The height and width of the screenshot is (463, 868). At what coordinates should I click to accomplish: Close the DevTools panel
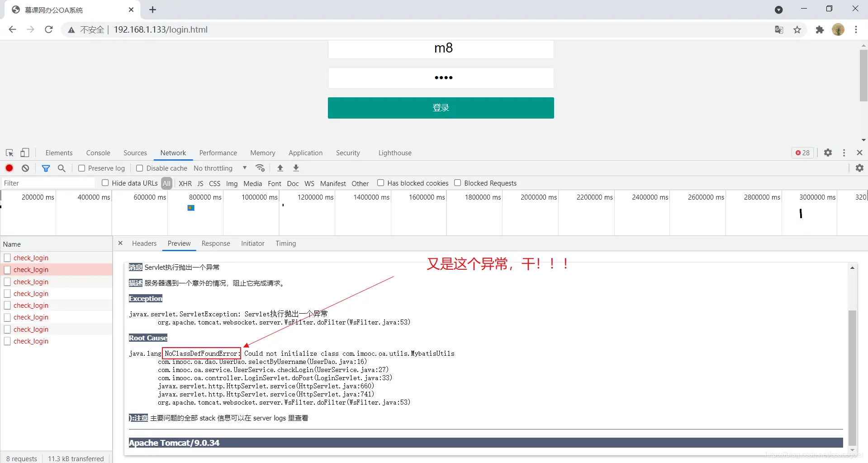pos(859,153)
